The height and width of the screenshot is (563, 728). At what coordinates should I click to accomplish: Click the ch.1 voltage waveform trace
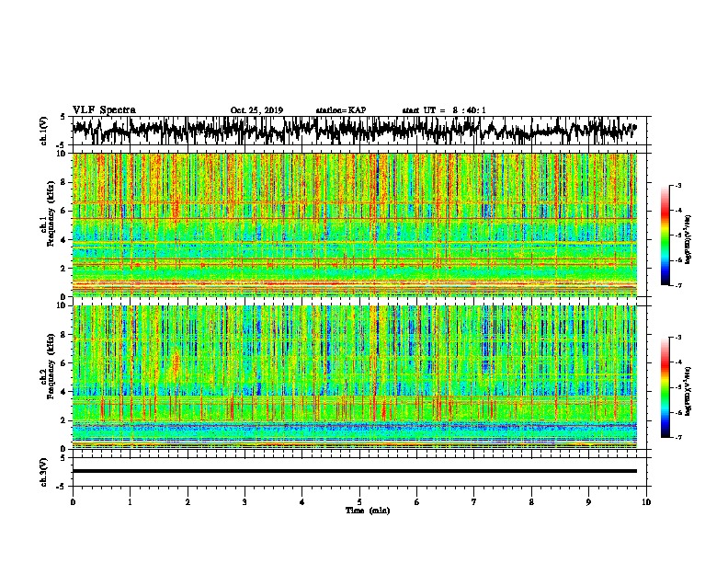pos(354,131)
